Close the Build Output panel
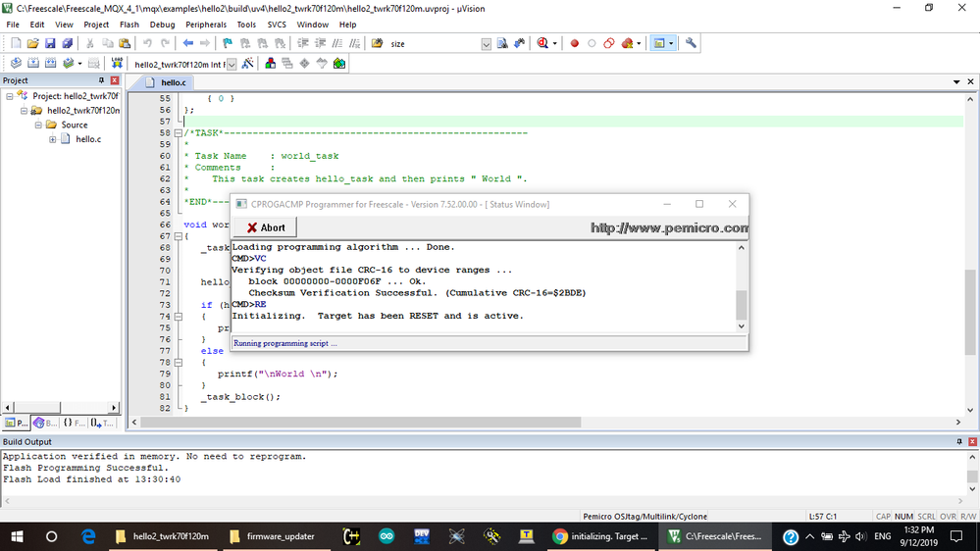 coord(972,441)
